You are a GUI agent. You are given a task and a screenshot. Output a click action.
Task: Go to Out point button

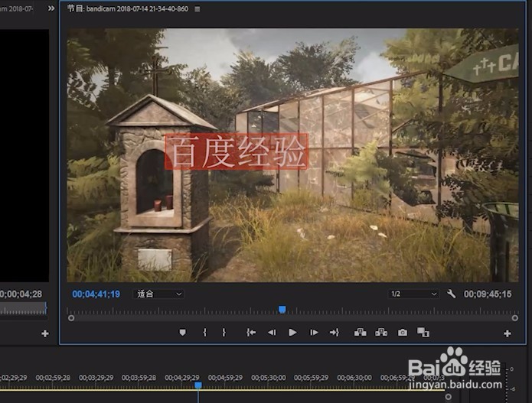[x=335, y=333]
